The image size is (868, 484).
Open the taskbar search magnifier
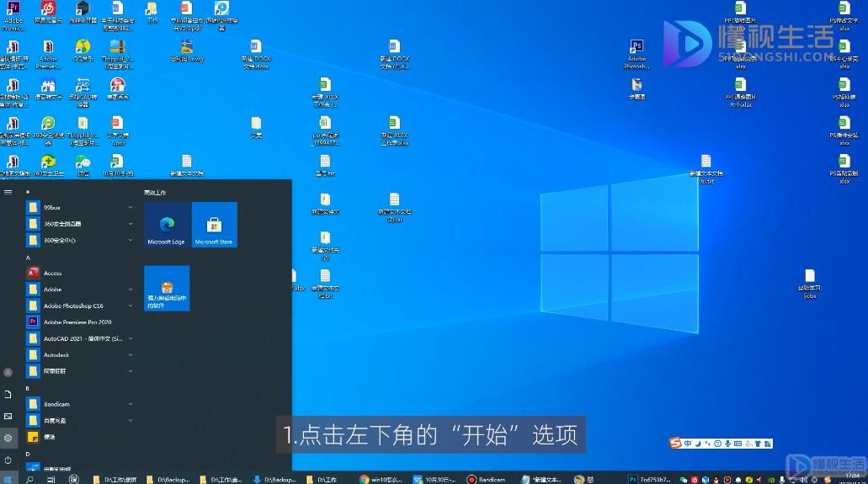(x=29, y=479)
